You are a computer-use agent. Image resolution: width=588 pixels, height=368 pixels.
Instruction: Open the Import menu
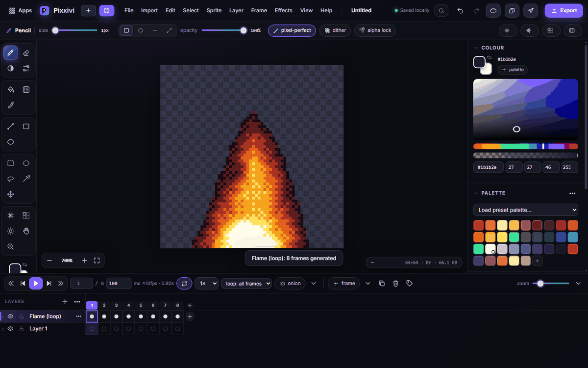[x=149, y=10]
